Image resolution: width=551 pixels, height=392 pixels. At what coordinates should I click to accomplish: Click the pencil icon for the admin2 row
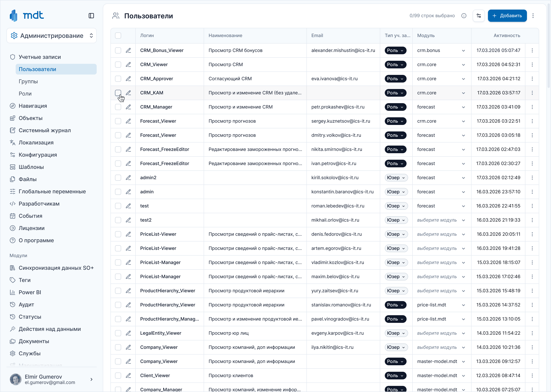tap(128, 178)
